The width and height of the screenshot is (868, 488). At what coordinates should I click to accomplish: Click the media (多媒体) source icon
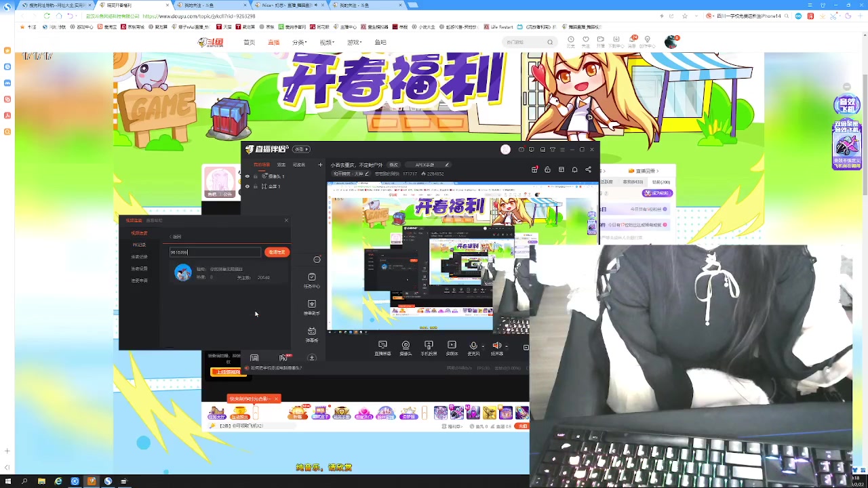452,345
